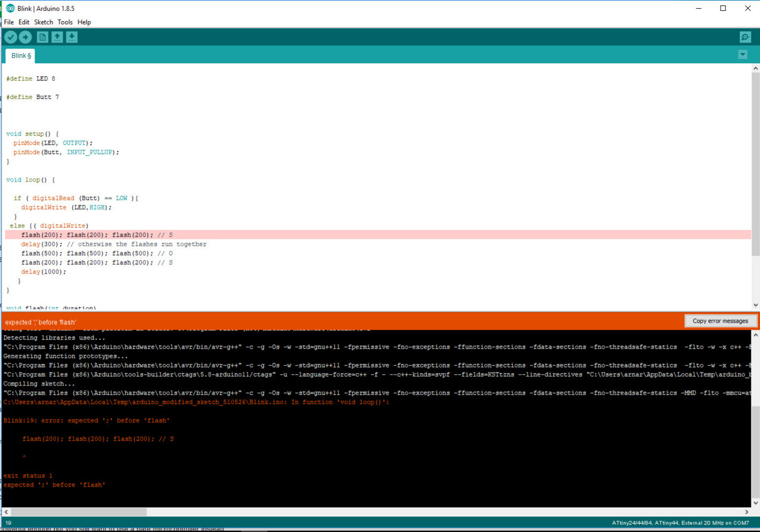Open the File menu
This screenshot has height=532, width=760.
(x=9, y=22)
